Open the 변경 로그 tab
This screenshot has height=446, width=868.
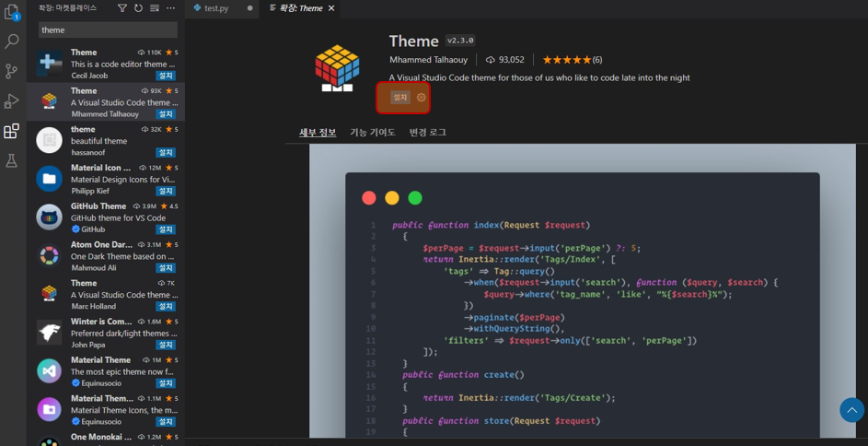point(427,133)
